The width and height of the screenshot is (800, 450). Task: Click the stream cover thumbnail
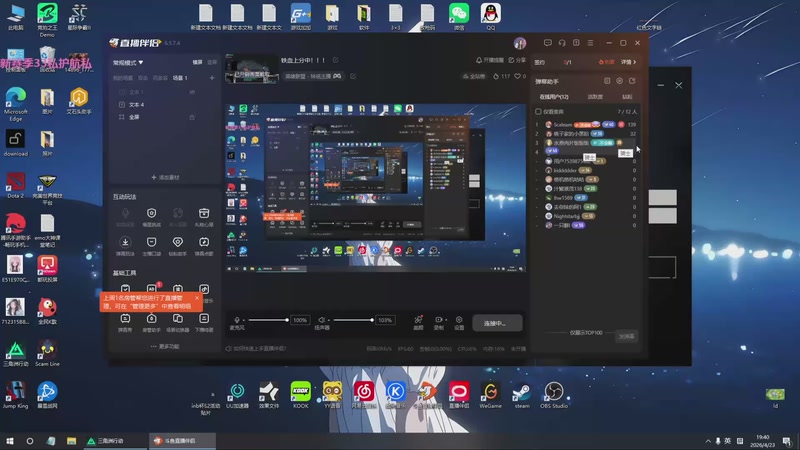pyautogui.click(x=252, y=69)
